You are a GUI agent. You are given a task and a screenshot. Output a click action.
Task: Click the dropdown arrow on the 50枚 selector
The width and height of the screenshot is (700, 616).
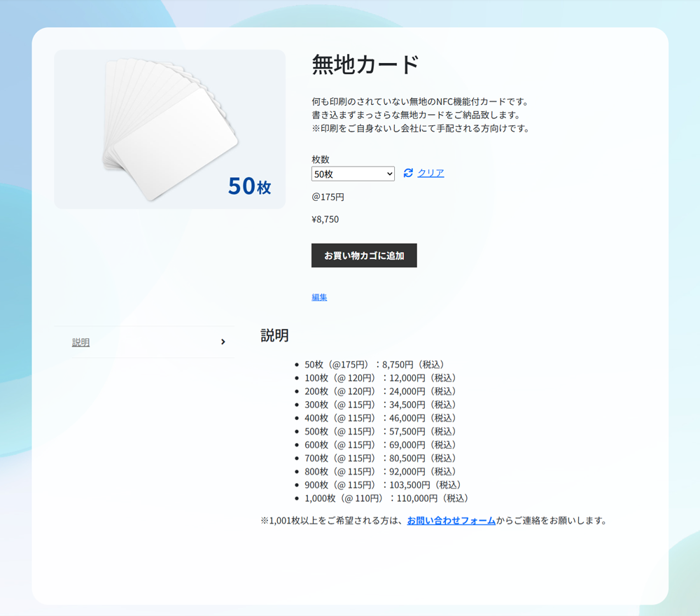click(390, 174)
